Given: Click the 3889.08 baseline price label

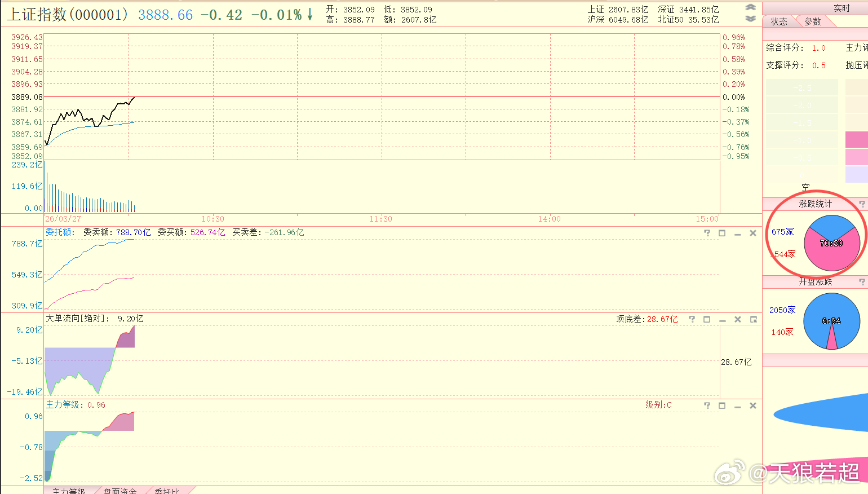Looking at the screenshot, I should pyautogui.click(x=26, y=97).
